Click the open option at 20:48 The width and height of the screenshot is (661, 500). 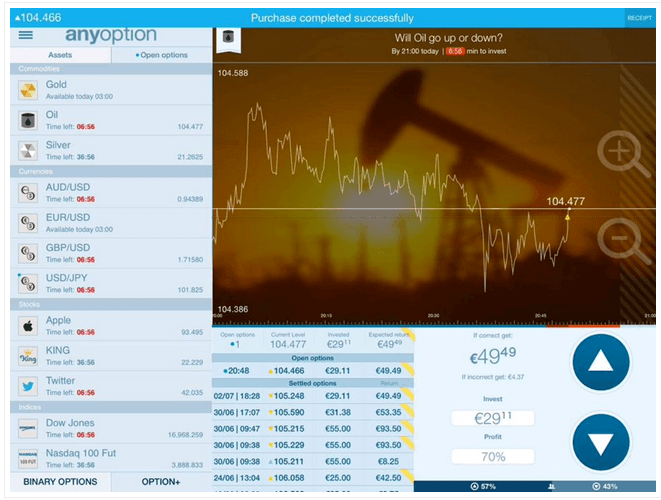(313, 371)
